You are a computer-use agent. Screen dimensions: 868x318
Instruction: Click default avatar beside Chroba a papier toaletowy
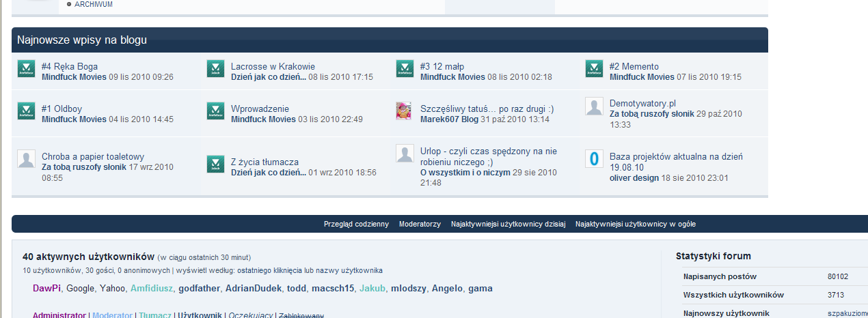tap(26, 159)
